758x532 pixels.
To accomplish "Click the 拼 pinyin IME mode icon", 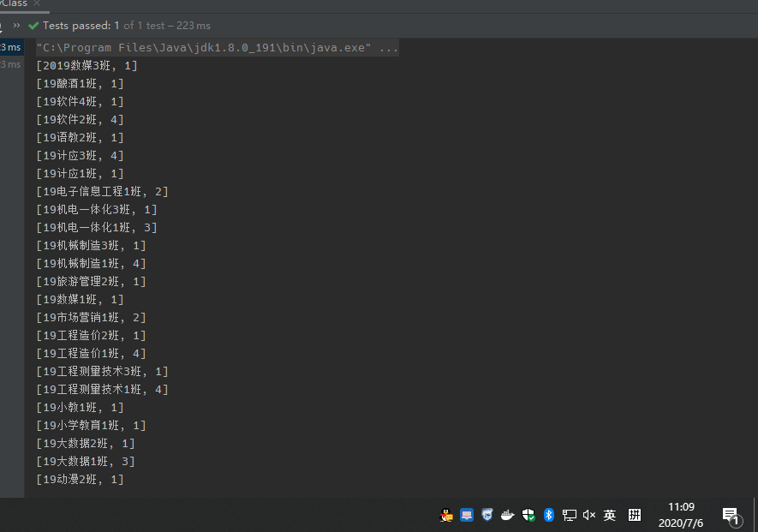I will 635,515.
